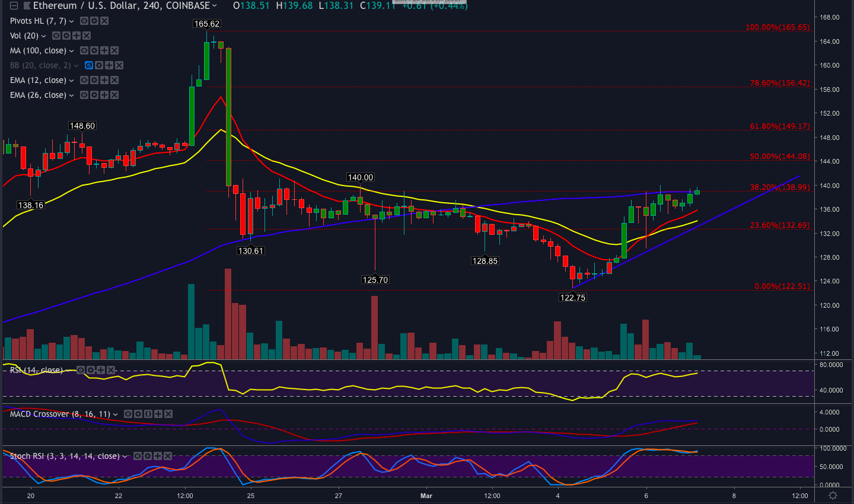Remove the Vol (20) indicator
The image size is (854, 504).
pyautogui.click(x=86, y=35)
